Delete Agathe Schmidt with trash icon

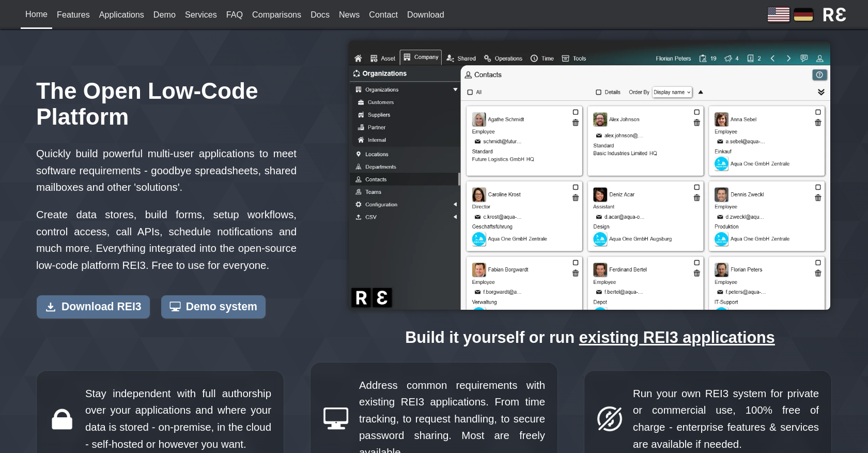[x=576, y=123]
